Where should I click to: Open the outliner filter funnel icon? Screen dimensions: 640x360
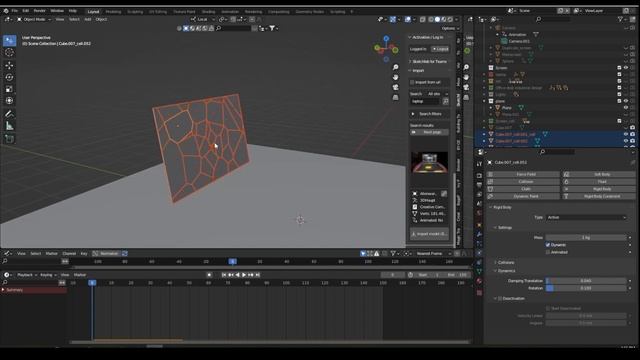pos(621,19)
